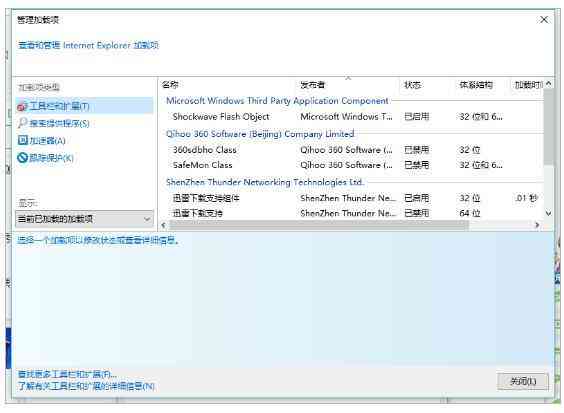Screen dimensions: 564x413
Task: Click the .01 秒 load time cell
Action: 526,198
